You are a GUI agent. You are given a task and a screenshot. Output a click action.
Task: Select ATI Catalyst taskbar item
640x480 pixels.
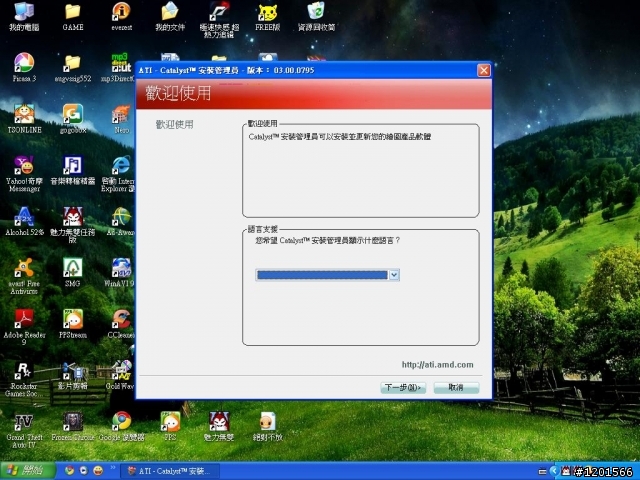170,471
